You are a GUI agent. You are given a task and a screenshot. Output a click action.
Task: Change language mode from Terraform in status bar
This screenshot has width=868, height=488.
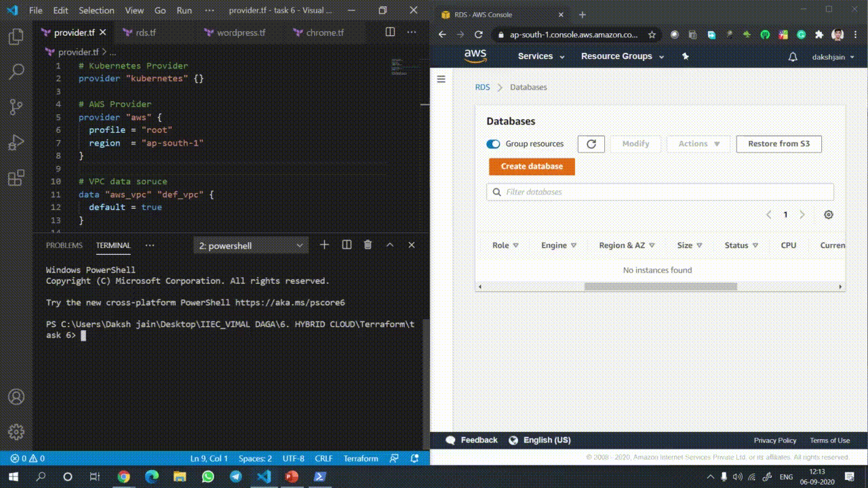[361, 458]
